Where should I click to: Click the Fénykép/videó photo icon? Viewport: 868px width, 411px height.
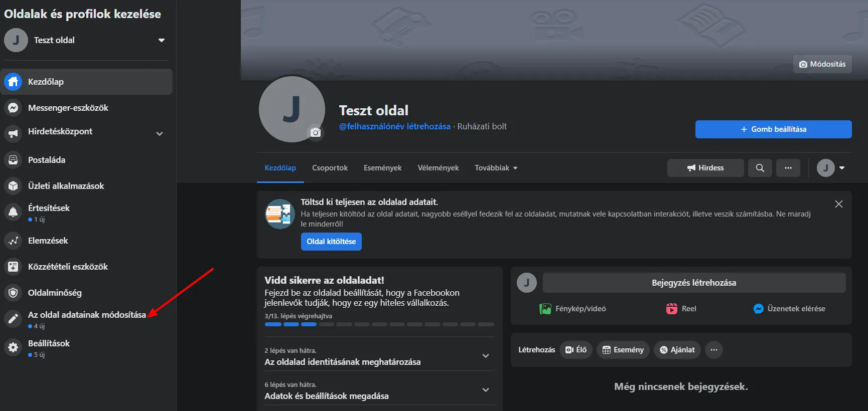pos(545,309)
